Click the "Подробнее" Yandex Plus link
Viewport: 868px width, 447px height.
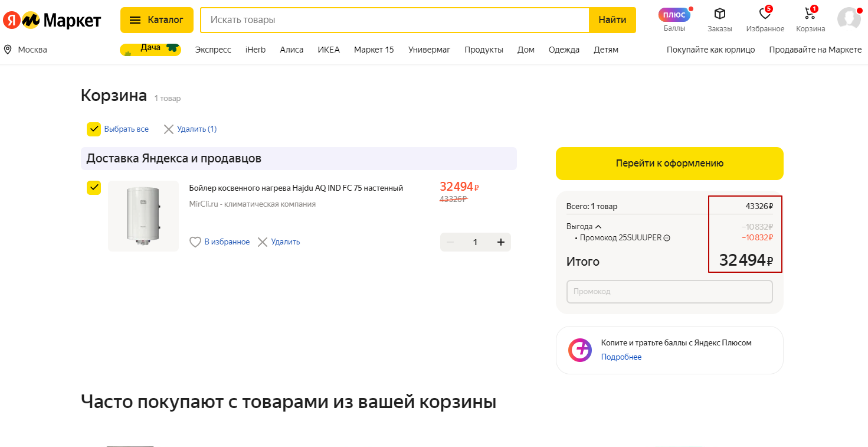(x=621, y=357)
